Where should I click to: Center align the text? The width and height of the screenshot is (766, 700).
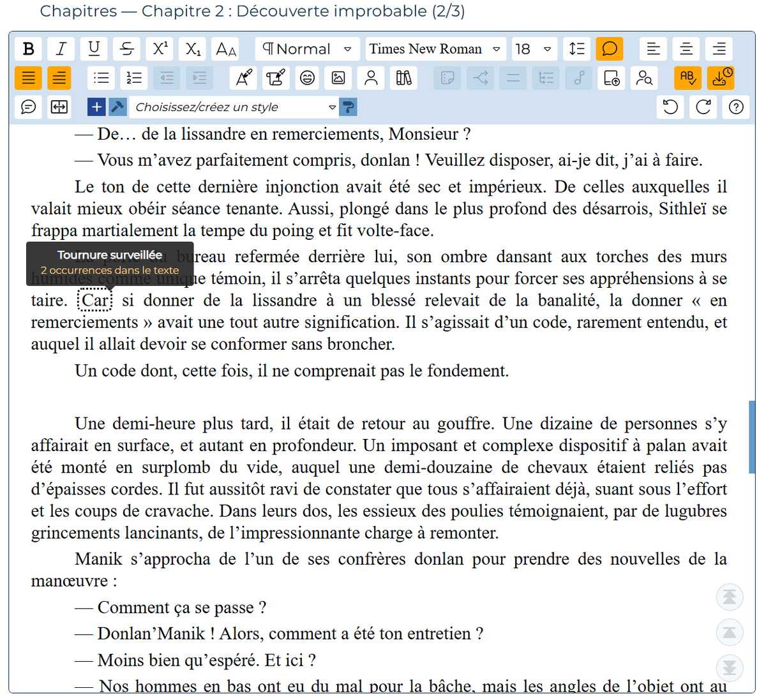(686, 49)
